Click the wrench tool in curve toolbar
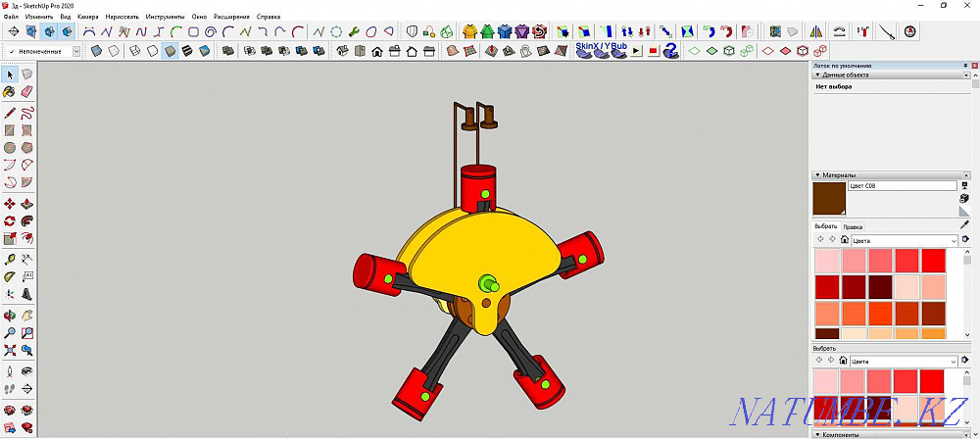Screen dimensions: 980x439 click(354, 30)
